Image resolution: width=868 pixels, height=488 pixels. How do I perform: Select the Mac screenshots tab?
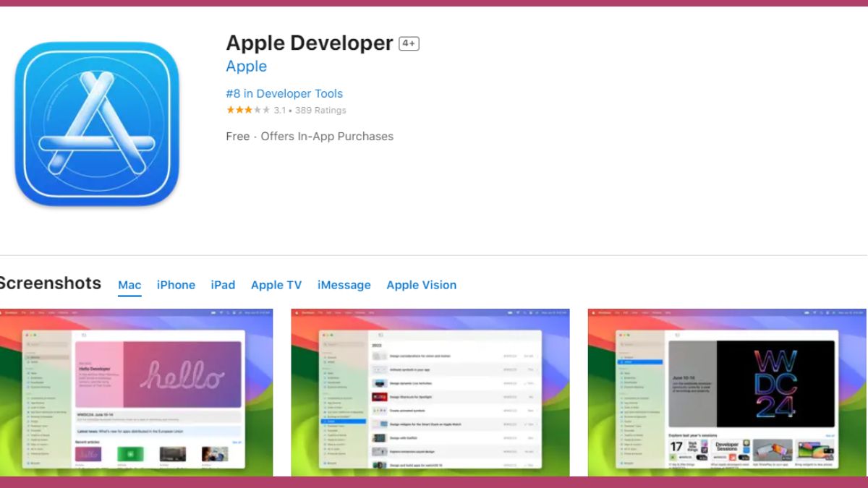click(129, 285)
